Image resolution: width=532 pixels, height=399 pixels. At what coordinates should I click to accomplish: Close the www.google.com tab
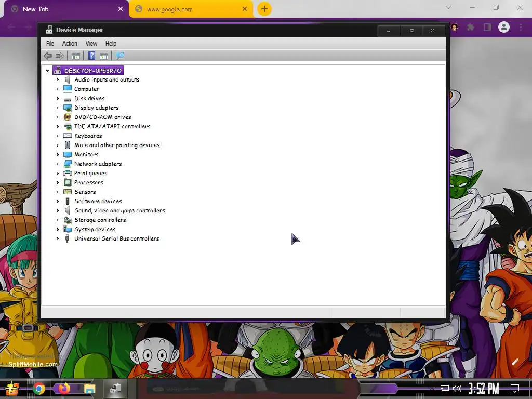click(x=245, y=9)
